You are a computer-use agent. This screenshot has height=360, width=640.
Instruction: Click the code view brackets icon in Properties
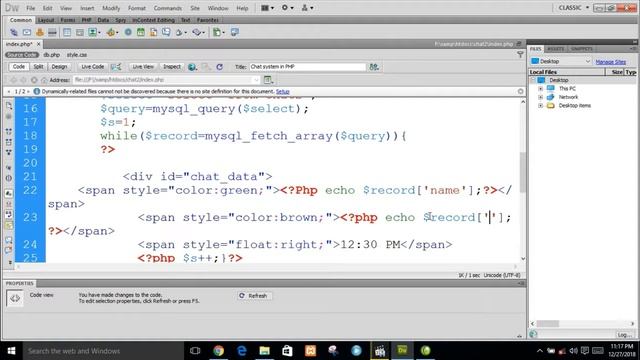15,298
